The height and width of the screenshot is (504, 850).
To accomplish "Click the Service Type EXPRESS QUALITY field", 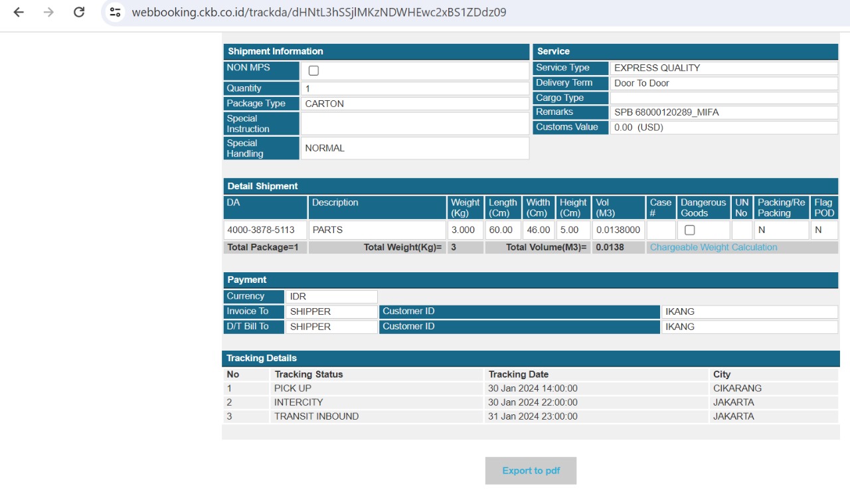I will coord(723,68).
